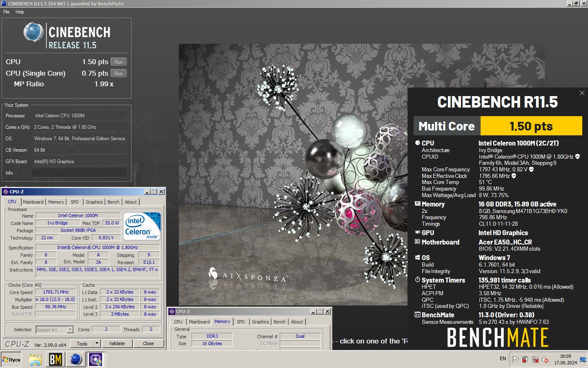Screen dimensions: 588x368
Task: Click the second CPU-Z window's title icon
Action: [x=172, y=311]
